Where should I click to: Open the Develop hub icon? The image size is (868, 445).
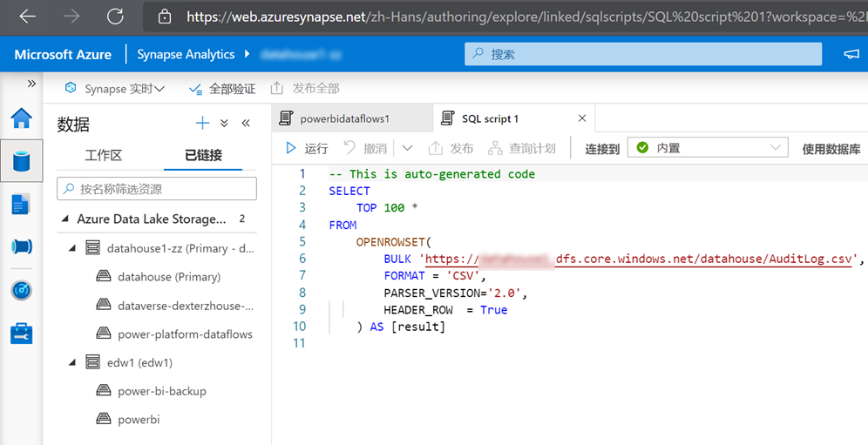(x=21, y=205)
